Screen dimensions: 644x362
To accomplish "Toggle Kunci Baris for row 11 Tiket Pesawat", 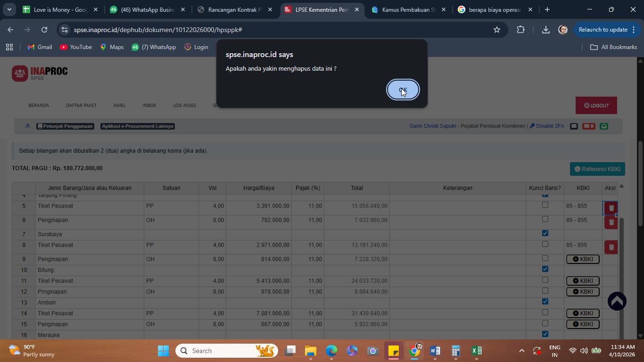I will click(545, 280).
